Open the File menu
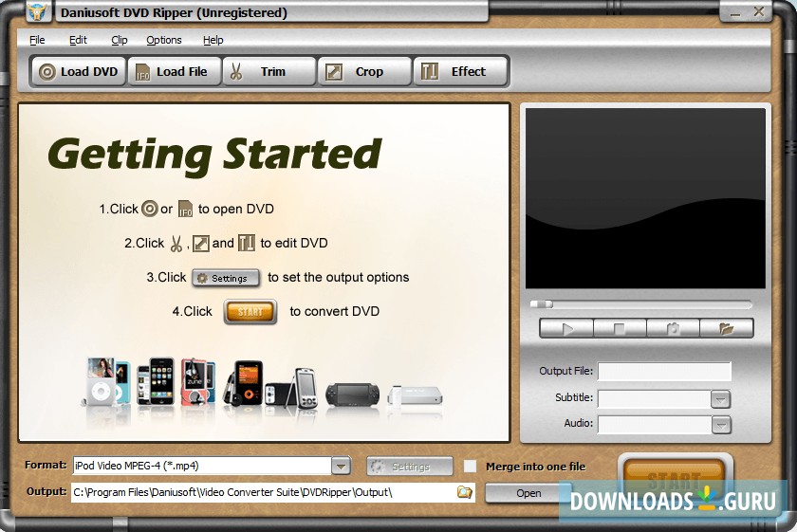Screen dimensions: 797x532 pos(37,40)
